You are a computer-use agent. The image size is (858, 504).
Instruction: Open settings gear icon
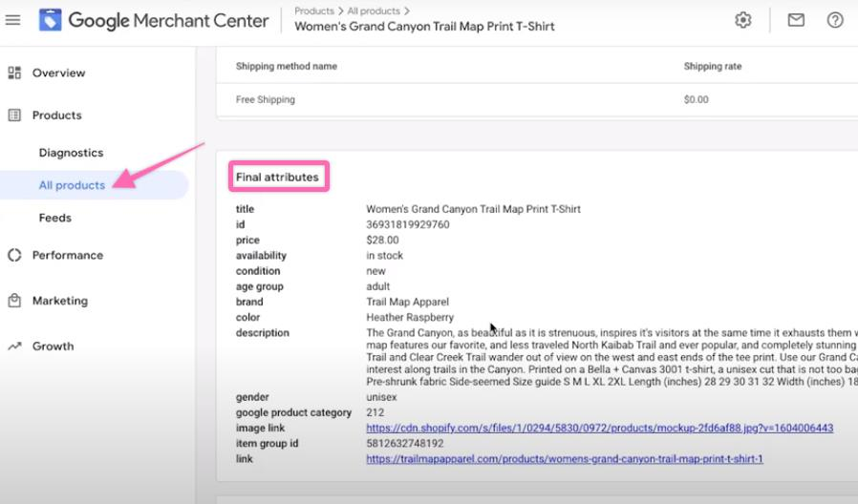pyautogui.click(x=742, y=20)
